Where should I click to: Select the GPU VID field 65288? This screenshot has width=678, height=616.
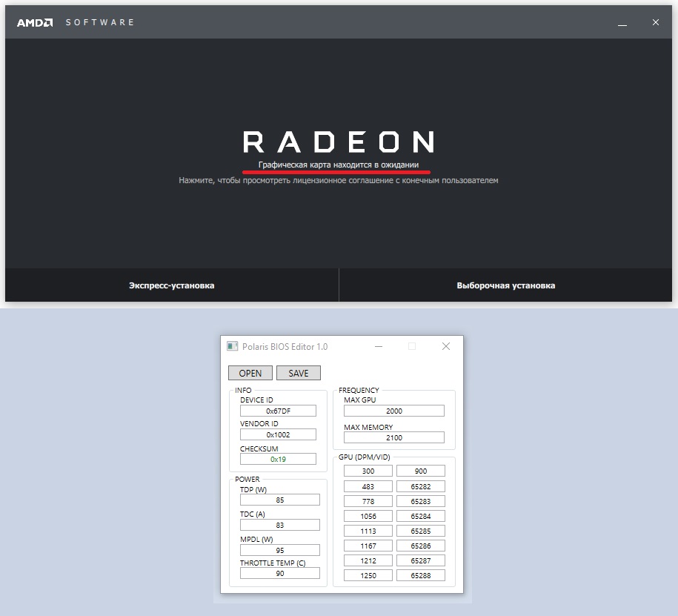coord(421,575)
